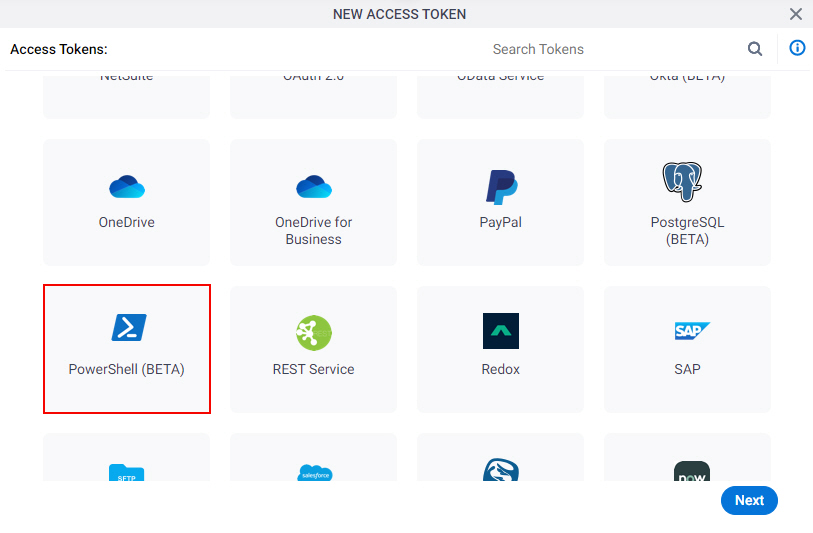Image resolution: width=813 pixels, height=533 pixels.
Task: Select the PostgreSQL elephant icon
Action: point(682,181)
